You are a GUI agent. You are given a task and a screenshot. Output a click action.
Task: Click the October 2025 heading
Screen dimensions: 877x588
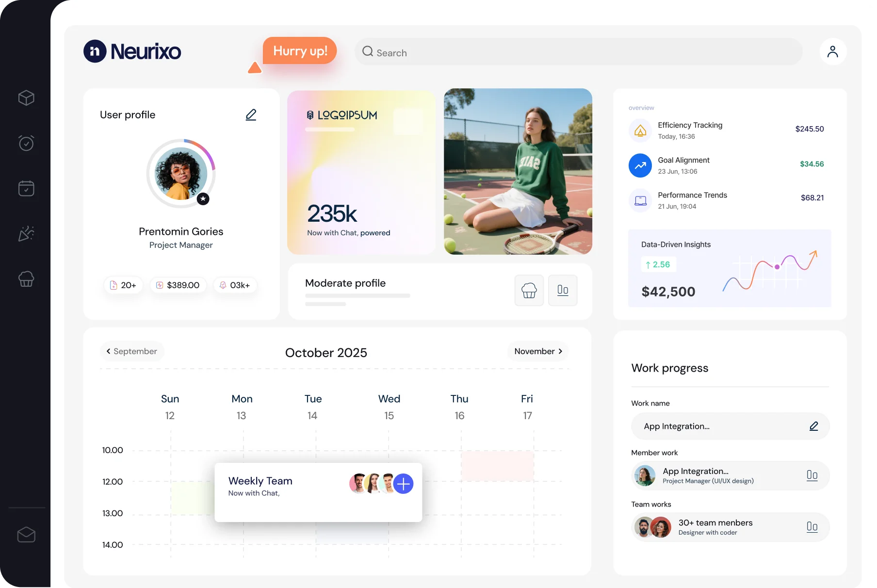click(x=326, y=353)
